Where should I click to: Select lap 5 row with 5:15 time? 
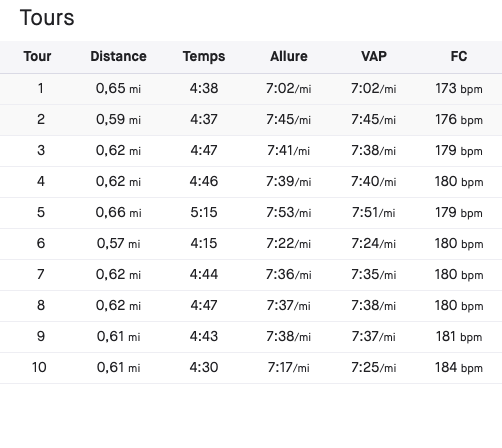point(251,213)
